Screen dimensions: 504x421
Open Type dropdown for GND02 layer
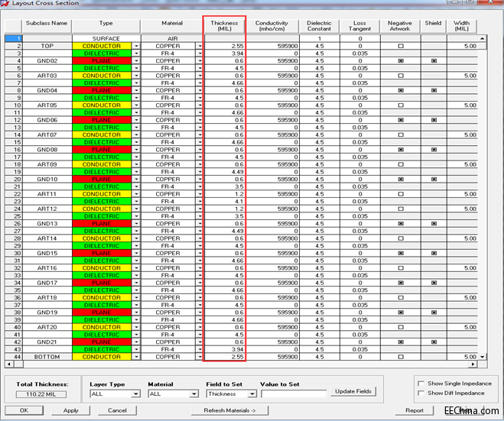(136, 60)
